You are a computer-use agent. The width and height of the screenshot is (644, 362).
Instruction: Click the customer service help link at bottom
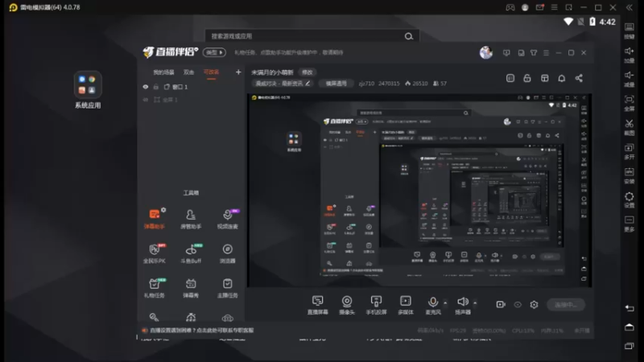point(202,331)
